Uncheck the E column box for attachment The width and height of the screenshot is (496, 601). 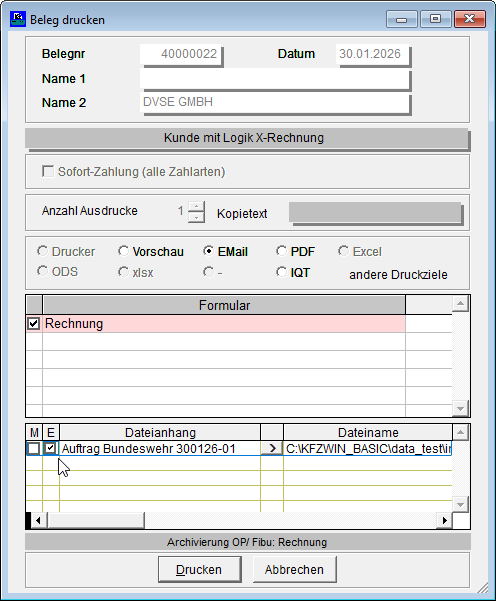(x=50, y=448)
